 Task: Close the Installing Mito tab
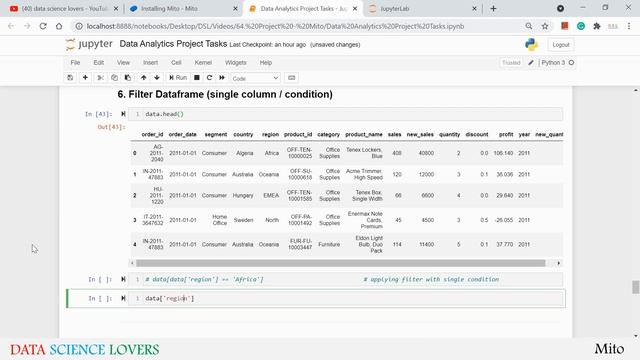235,8
